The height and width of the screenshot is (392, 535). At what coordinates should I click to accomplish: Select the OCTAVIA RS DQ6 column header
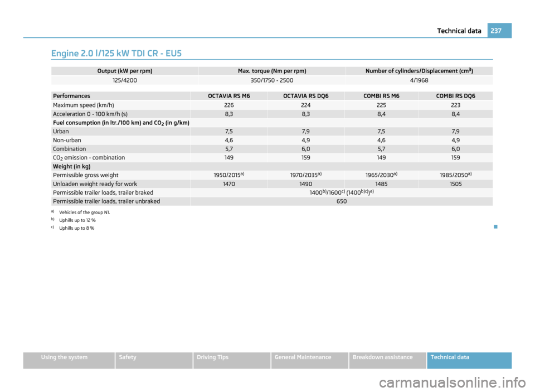point(306,96)
